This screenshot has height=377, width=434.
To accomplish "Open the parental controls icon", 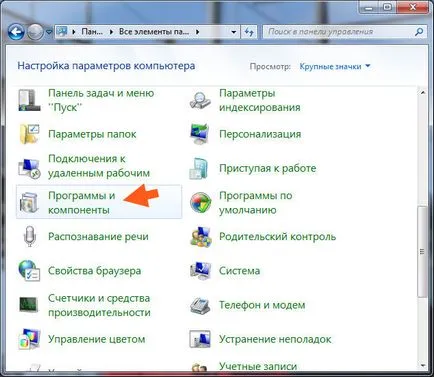I will tap(201, 237).
